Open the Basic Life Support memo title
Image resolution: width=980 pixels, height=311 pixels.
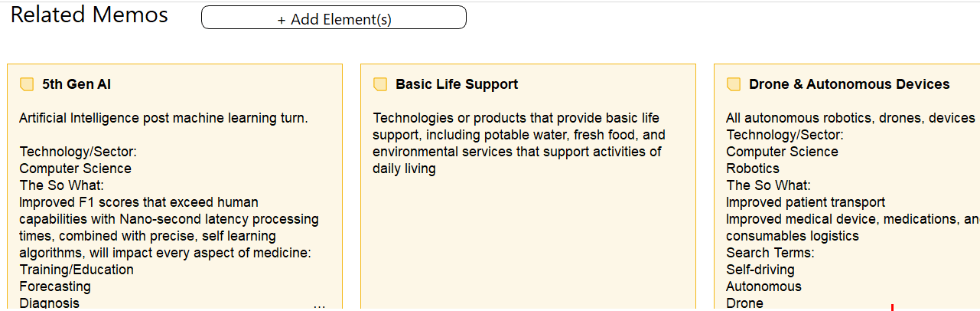(457, 84)
